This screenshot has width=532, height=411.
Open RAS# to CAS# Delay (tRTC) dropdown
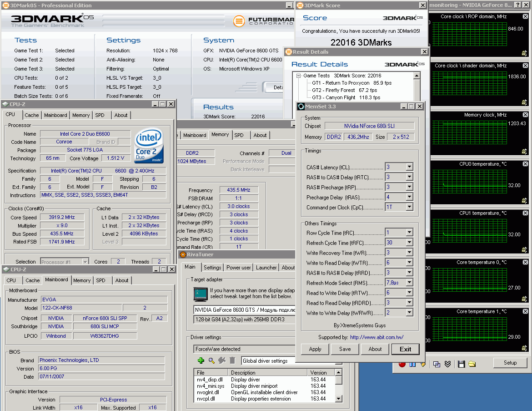click(410, 177)
